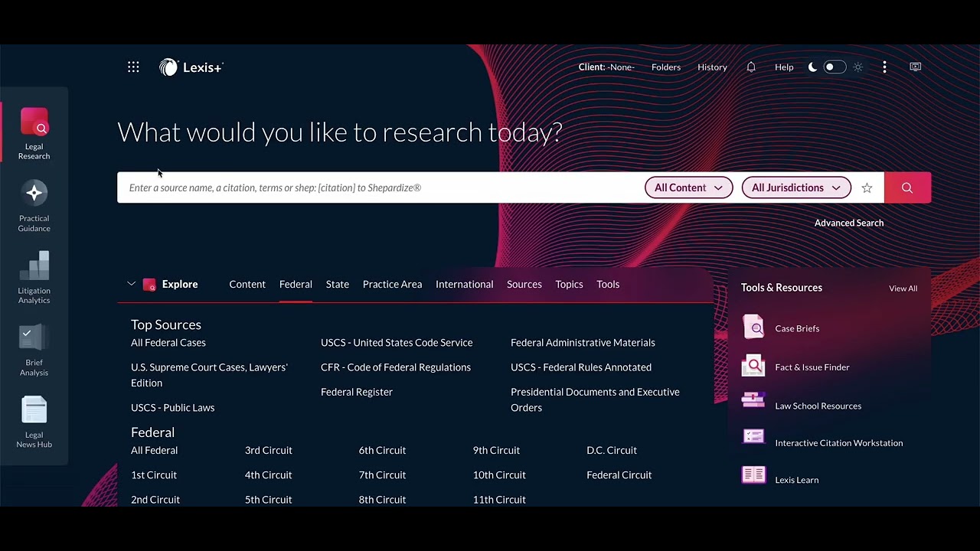Select the D.C. Circuit link

coord(612,450)
